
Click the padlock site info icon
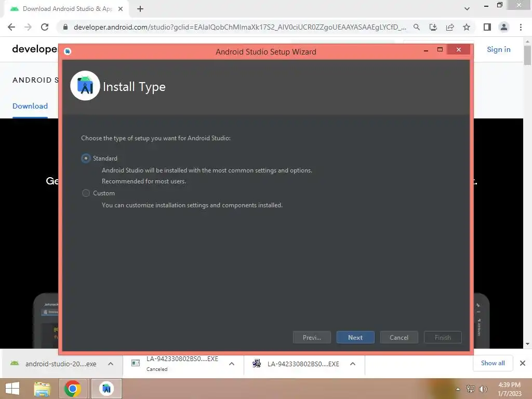[x=65, y=27]
